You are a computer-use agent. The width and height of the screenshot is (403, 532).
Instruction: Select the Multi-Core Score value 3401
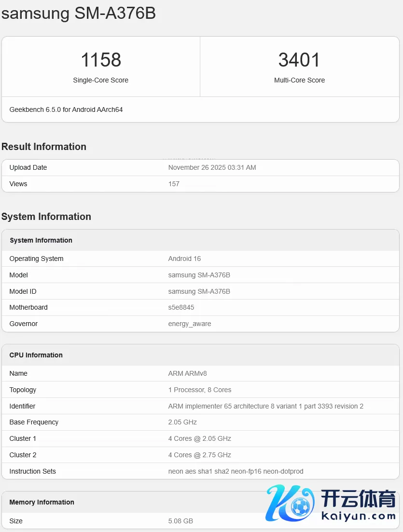pos(299,60)
